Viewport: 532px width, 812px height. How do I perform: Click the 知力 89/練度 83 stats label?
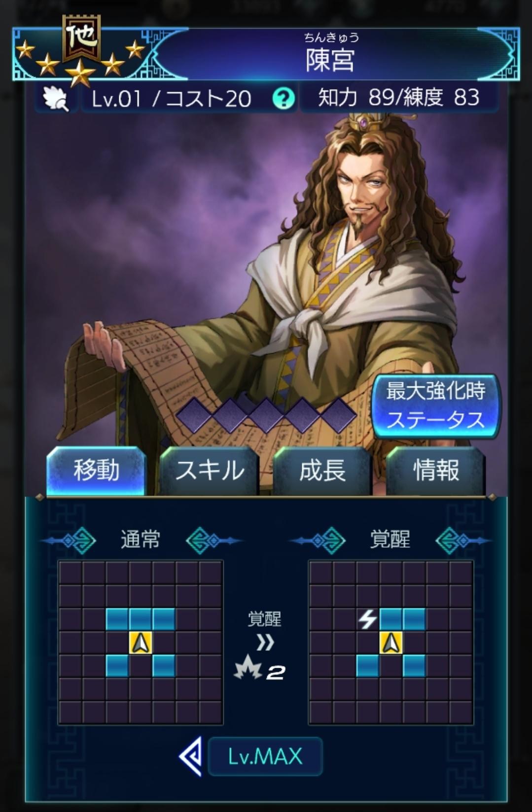(399, 98)
